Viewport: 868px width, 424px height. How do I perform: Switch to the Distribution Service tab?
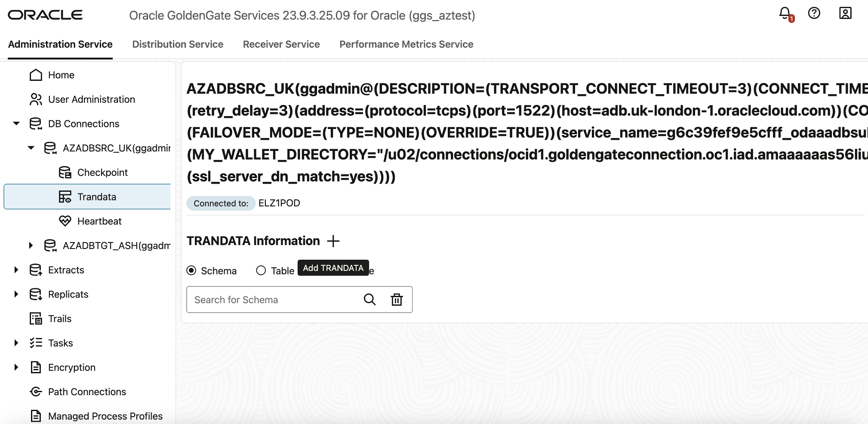click(x=178, y=44)
